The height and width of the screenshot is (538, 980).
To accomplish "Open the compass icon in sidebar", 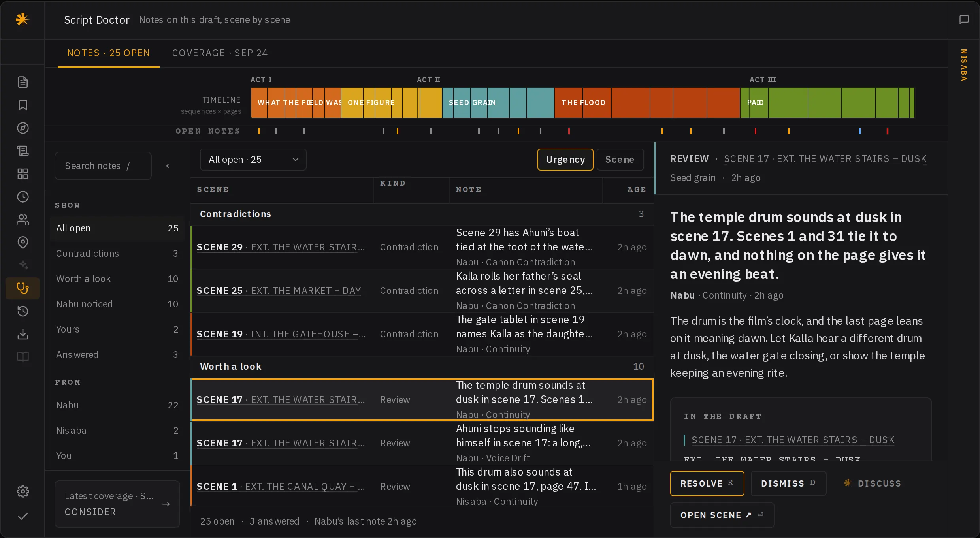I will 23,128.
